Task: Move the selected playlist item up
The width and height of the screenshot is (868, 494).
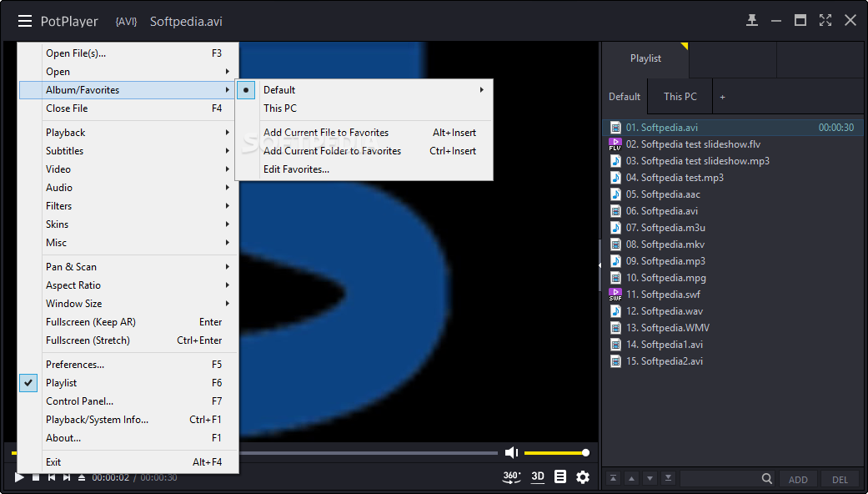Action: coord(632,478)
